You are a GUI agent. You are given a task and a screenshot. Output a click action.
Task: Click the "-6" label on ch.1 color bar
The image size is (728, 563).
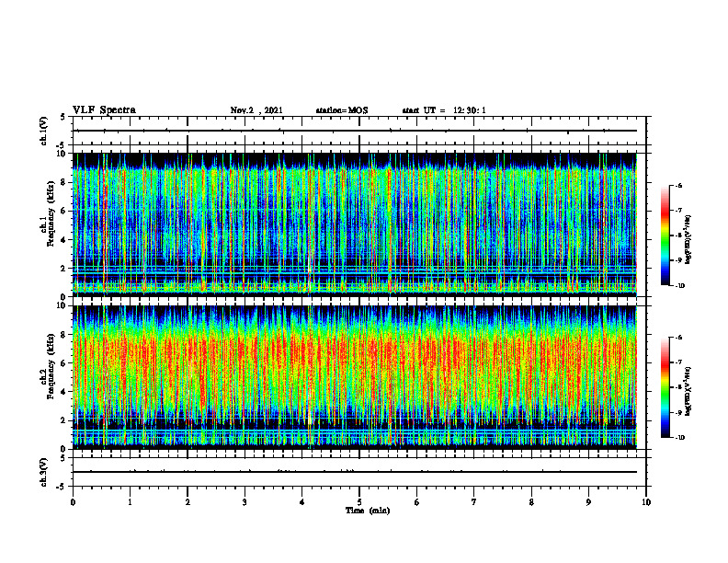(679, 186)
